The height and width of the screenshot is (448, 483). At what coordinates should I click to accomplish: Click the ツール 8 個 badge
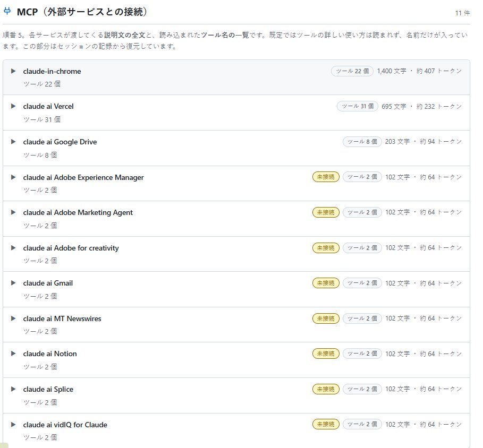point(362,142)
